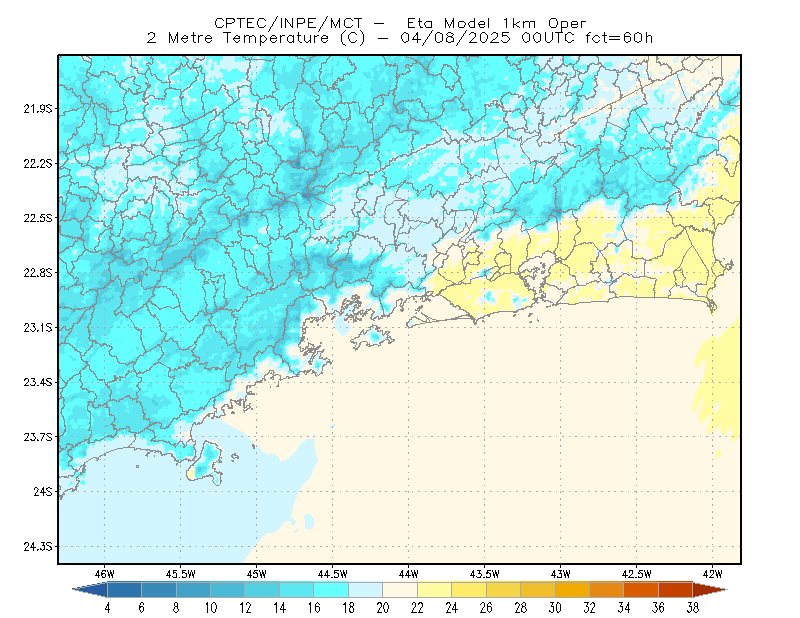Click the dark blue left arrow of colorbar
Image resolution: width=800 pixels, height=618 pixels.
point(90,590)
